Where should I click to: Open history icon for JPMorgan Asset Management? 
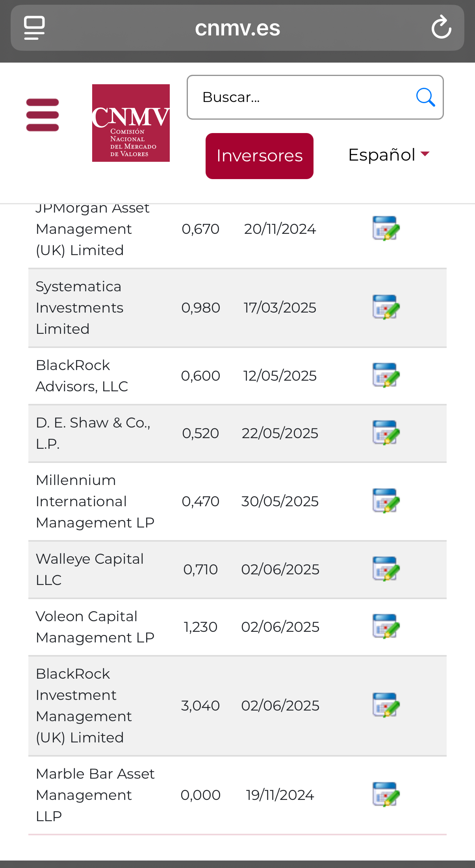click(386, 228)
